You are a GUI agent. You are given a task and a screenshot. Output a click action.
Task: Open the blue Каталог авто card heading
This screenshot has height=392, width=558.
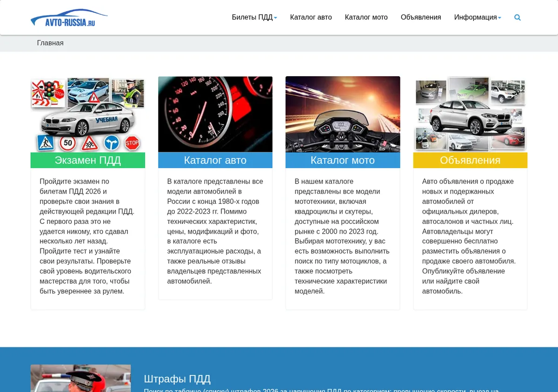215,160
